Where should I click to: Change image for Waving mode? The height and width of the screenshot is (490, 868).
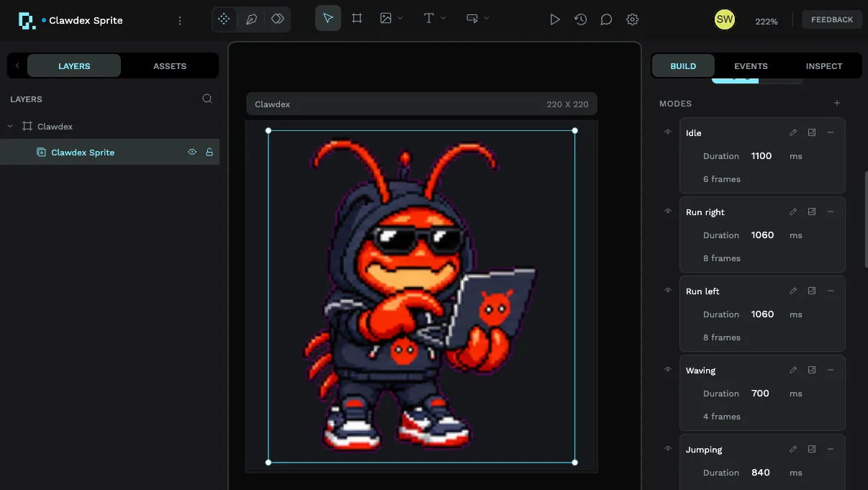812,370
